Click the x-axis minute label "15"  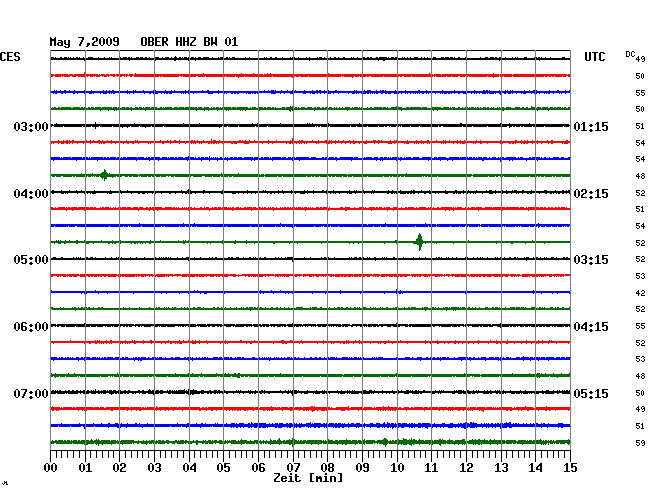coord(570,467)
